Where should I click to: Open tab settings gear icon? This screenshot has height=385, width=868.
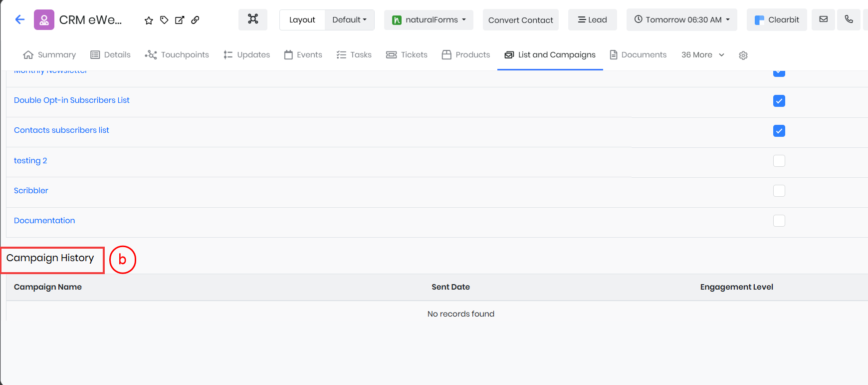tap(743, 55)
